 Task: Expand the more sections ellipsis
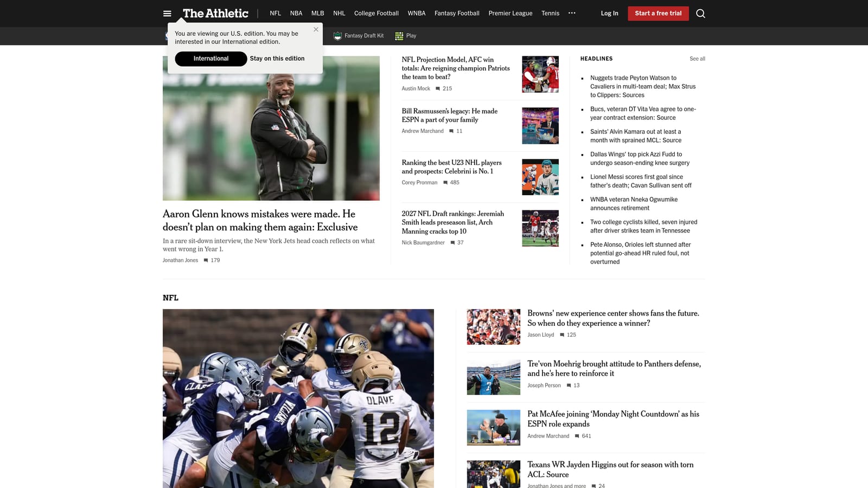[572, 13]
